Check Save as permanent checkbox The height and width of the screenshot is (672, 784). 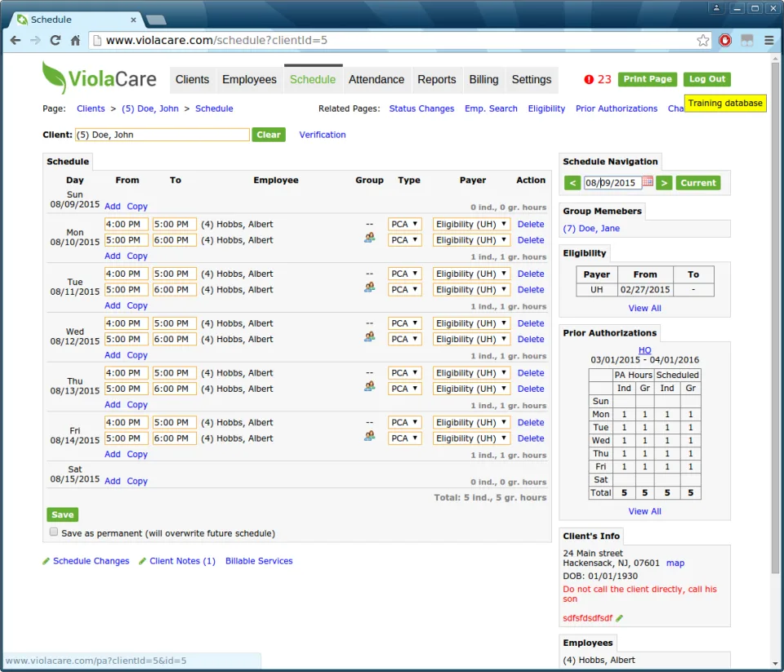(54, 532)
